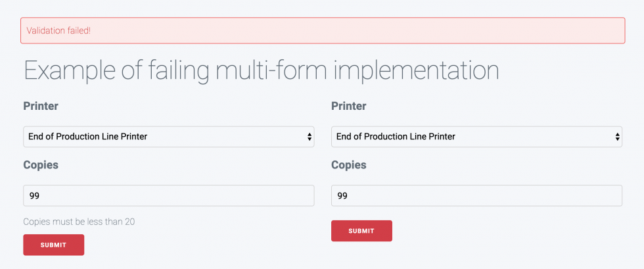
Task: Click the 'Copies must be less than 20' error
Action: [x=79, y=222]
